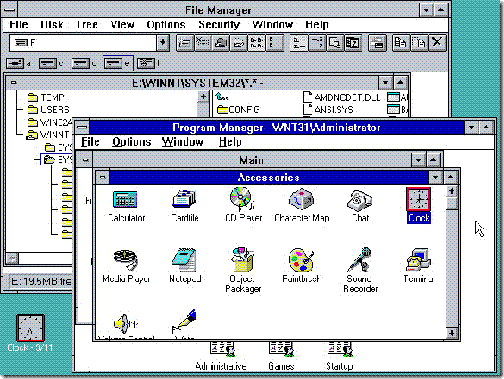The width and height of the screenshot is (504, 379).
Task: Open Main group control menu box
Action: point(85,160)
